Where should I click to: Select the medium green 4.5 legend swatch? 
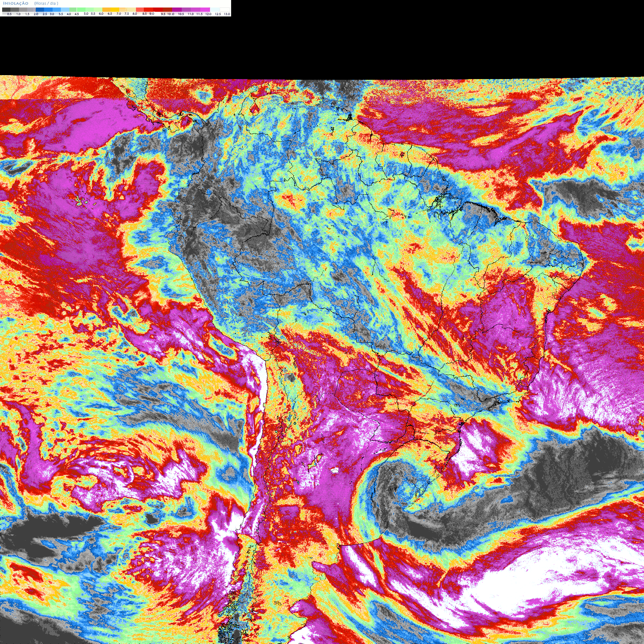tap(73, 10)
